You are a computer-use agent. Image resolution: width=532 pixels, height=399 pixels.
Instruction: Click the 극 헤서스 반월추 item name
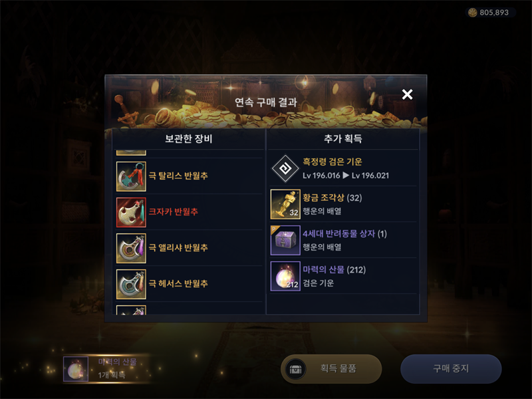(178, 284)
